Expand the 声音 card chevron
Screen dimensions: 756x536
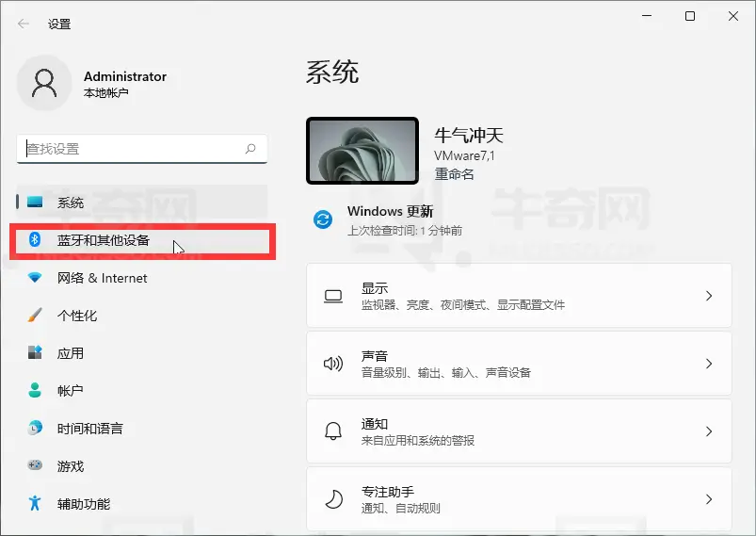click(709, 364)
